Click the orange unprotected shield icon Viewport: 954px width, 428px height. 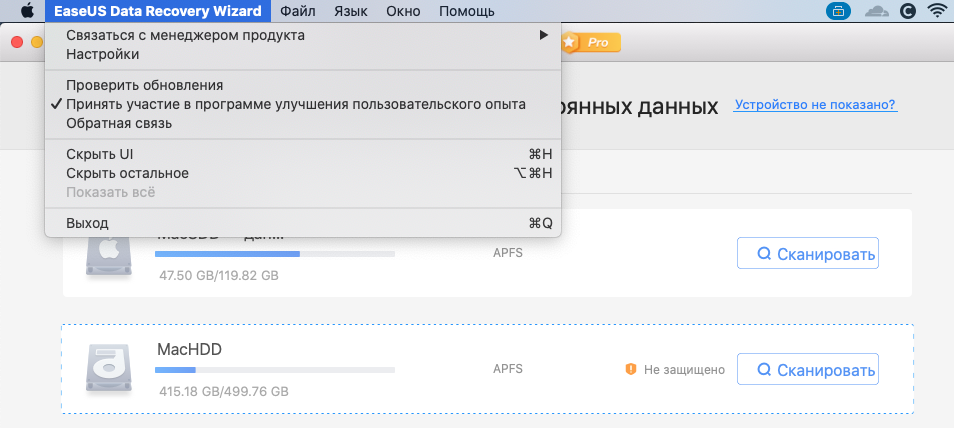point(630,369)
